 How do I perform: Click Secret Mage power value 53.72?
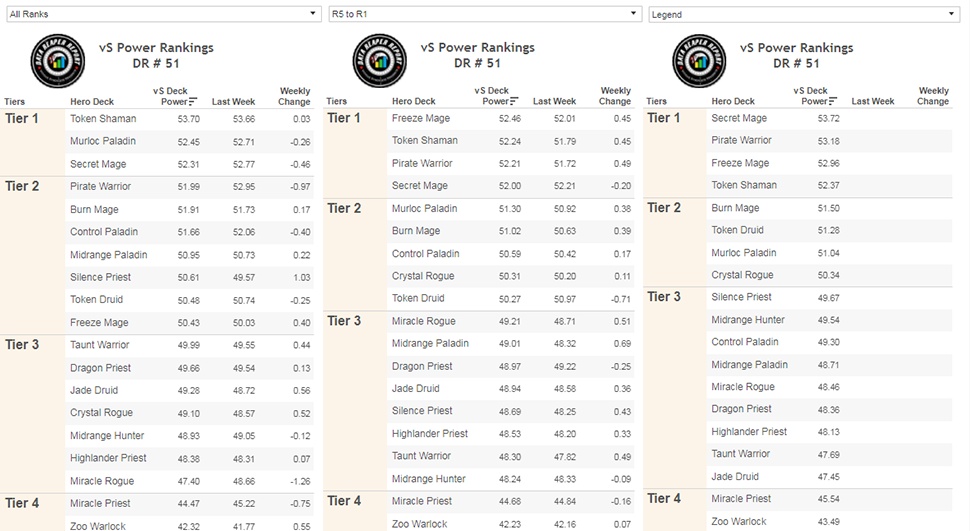coord(828,118)
